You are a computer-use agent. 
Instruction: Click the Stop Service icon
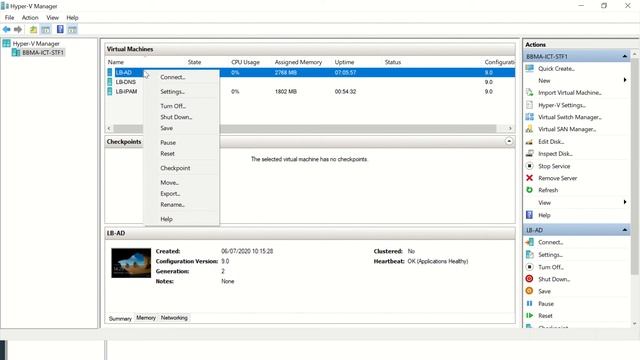(529, 166)
